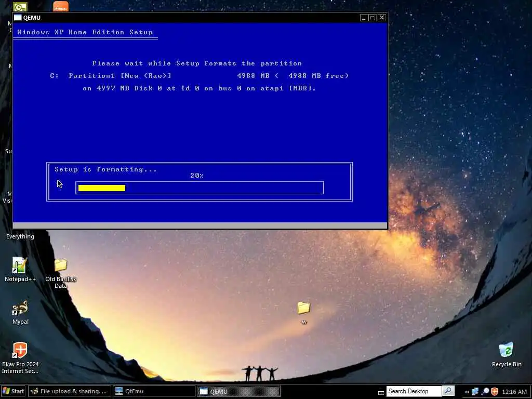Screen dimensions: 532x399
Task: Click the green clock desktop icon
Action: tap(20, 7)
